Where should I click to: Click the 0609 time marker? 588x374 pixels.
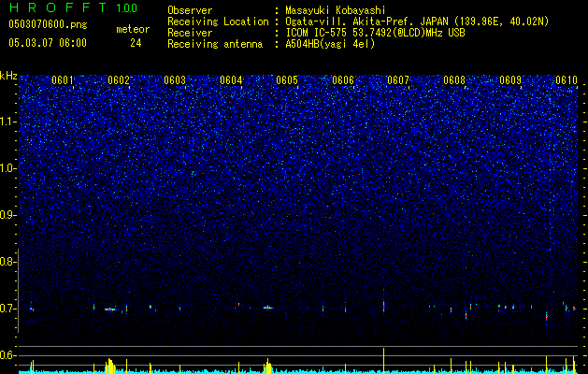(x=510, y=80)
